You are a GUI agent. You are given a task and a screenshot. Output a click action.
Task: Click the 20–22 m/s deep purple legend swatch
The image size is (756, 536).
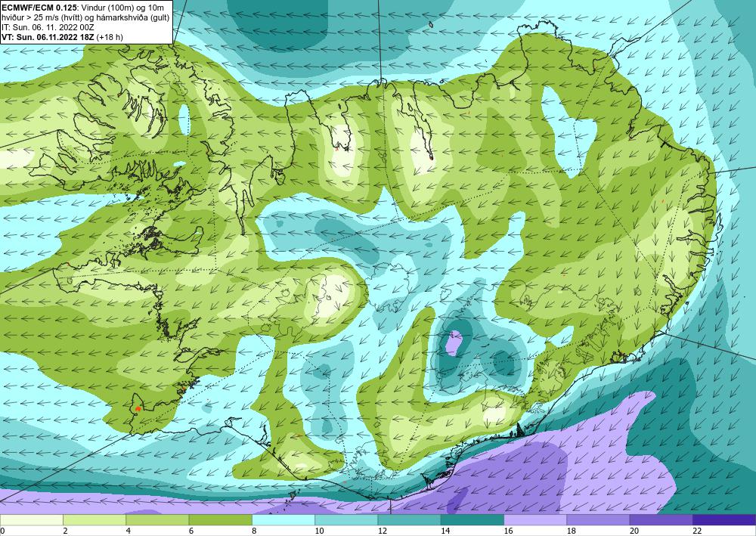coord(661,519)
